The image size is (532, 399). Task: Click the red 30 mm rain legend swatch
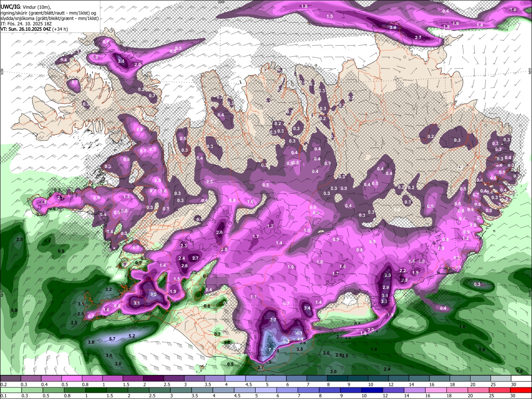pos(521,390)
